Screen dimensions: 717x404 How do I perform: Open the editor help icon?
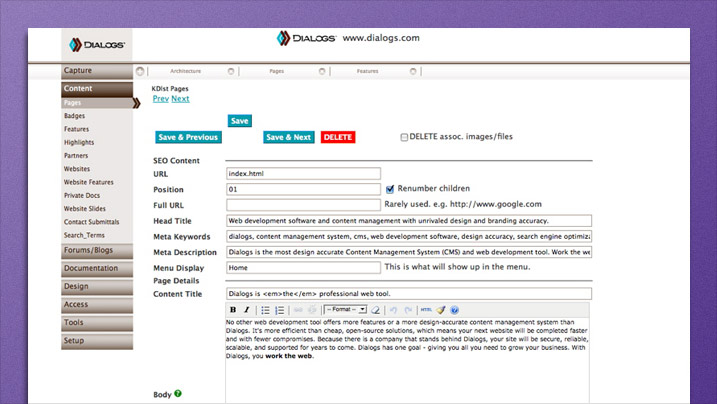[x=454, y=310]
